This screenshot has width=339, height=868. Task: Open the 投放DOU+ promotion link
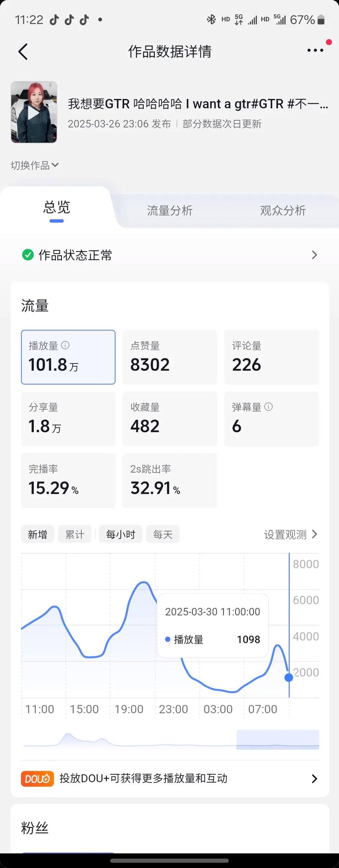[169, 778]
